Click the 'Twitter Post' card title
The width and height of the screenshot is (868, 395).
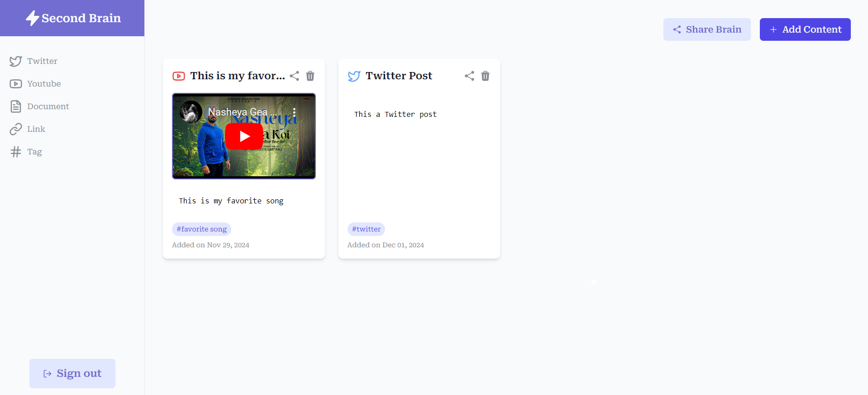(399, 76)
